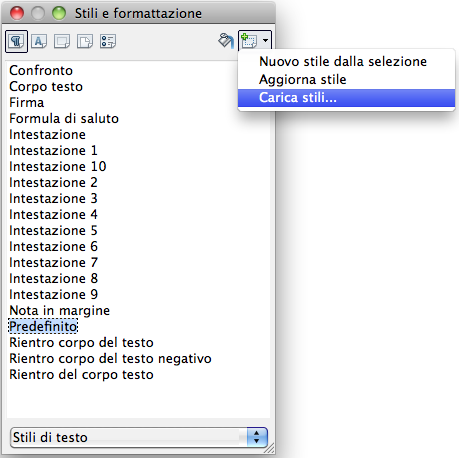Switch to Character Styles icon
This screenshot has height=458, width=459.
click(39, 42)
